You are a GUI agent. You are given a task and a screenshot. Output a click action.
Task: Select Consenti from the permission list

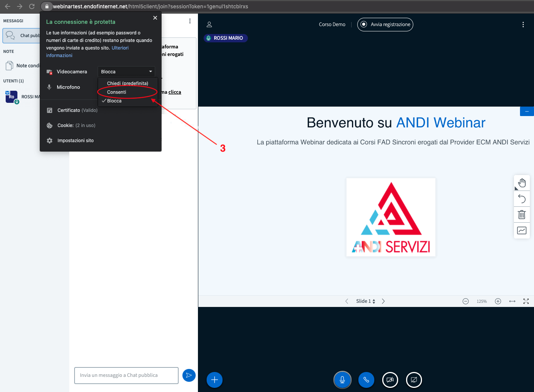click(x=117, y=92)
